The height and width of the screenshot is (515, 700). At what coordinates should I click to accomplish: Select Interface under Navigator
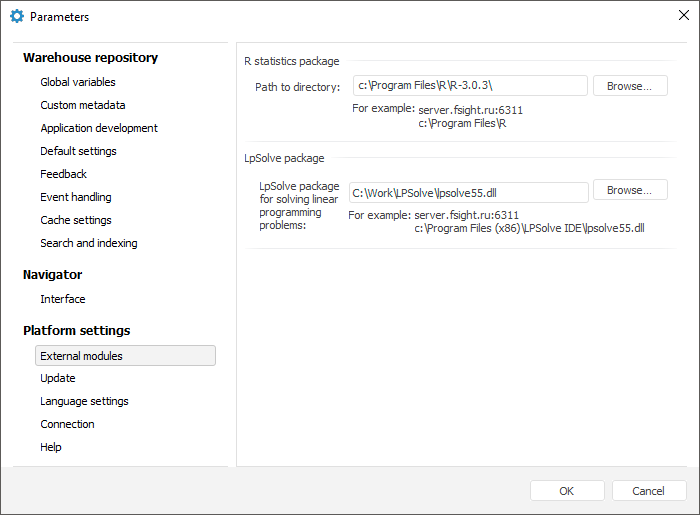[x=63, y=299]
